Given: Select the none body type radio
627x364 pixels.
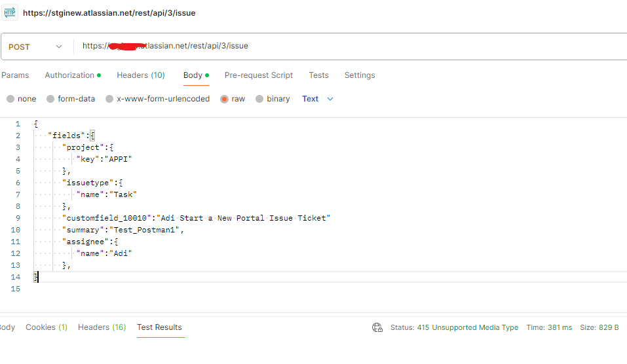Looking at the screenshot, I should (10, 99).
